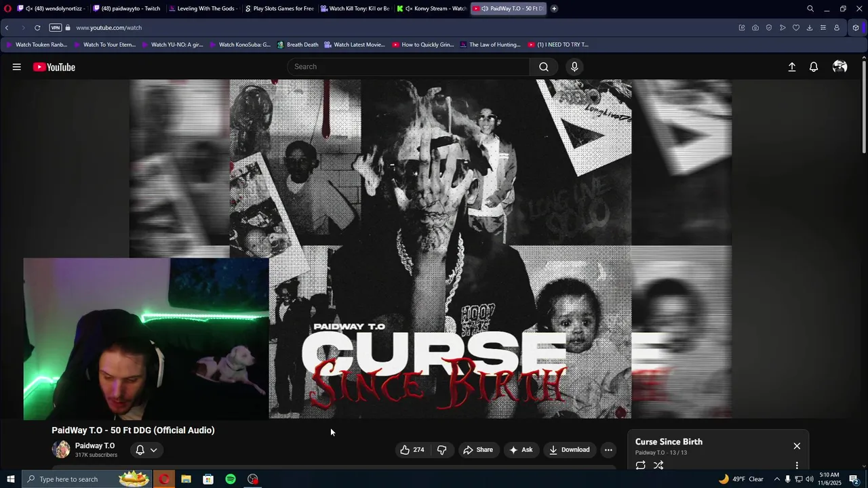
Task: Like the video with 274 likes
Action: pos(412,449)
